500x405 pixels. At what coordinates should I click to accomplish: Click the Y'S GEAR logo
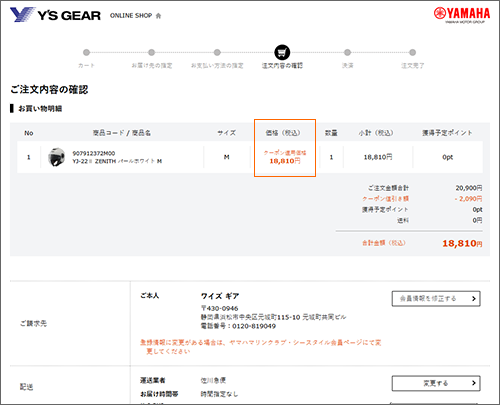point(55,15)
